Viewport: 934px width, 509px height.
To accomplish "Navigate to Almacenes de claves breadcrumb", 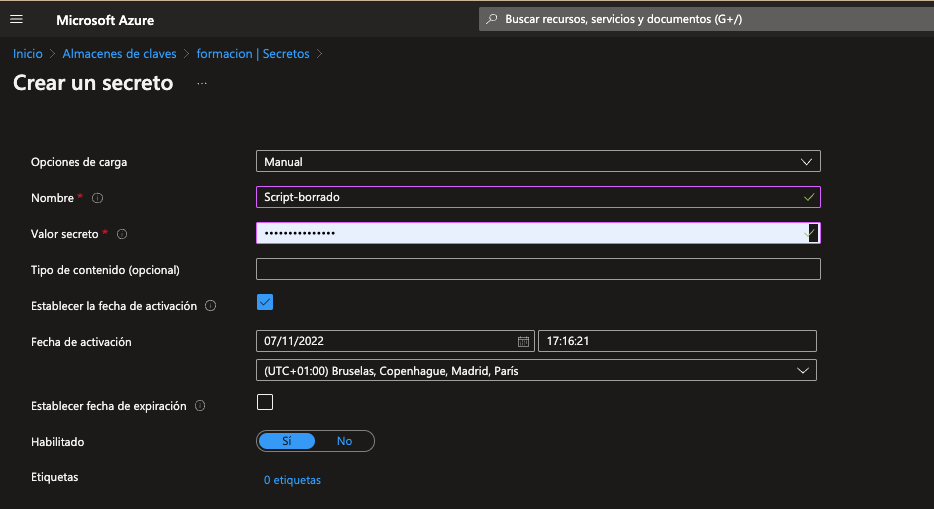I will (119, 54).
